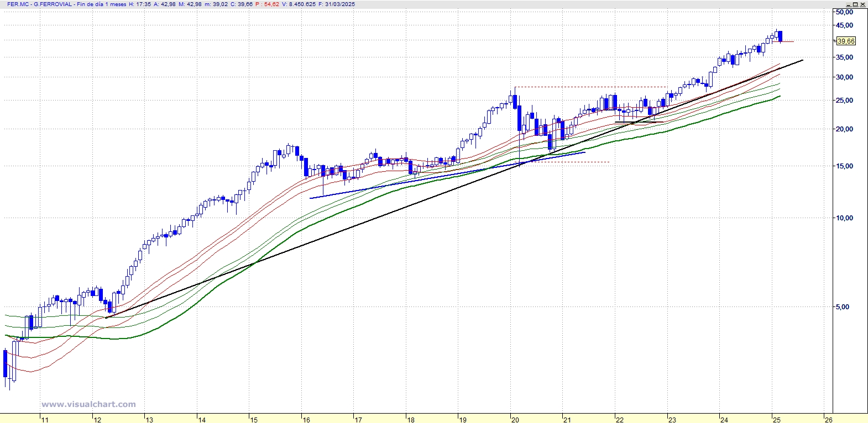The height and width of the screenshot is (423, 868).
Task: Click the 'C: 39,66' close value
Action: pyautogui.click(x=242, y=4)
